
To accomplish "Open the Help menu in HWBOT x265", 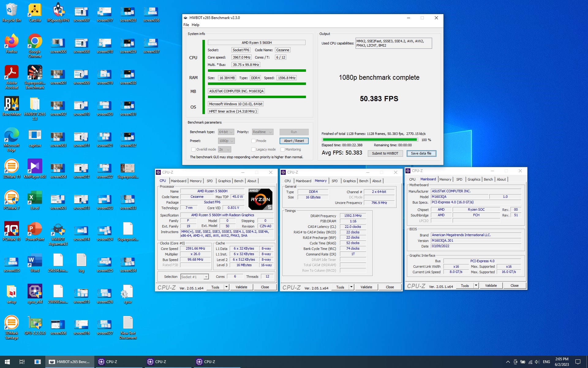I will (x=195, y=25).
